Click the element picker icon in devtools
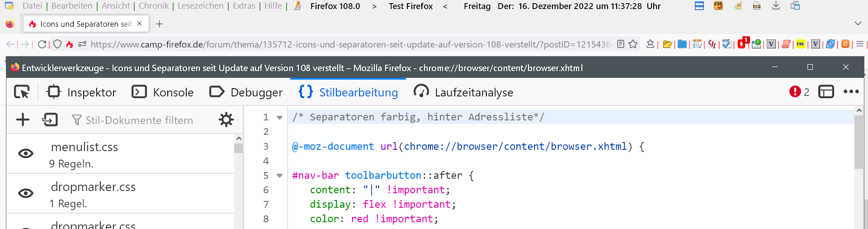Screen dimensions: 868x229 (x=22, y=92)
